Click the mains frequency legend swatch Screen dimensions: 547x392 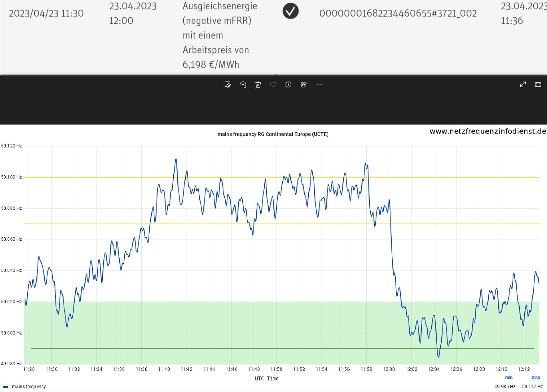[x=6, y=387]
